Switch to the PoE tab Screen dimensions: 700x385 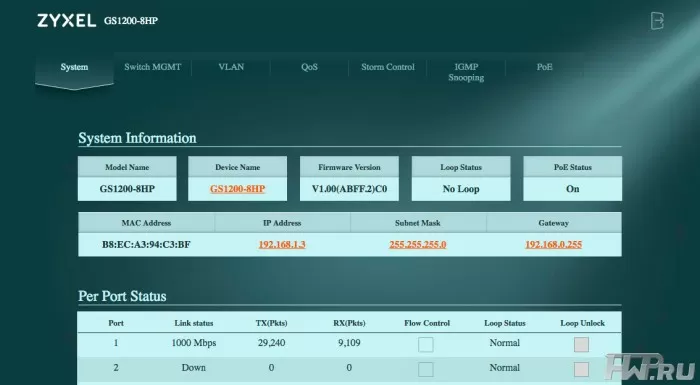545,67
